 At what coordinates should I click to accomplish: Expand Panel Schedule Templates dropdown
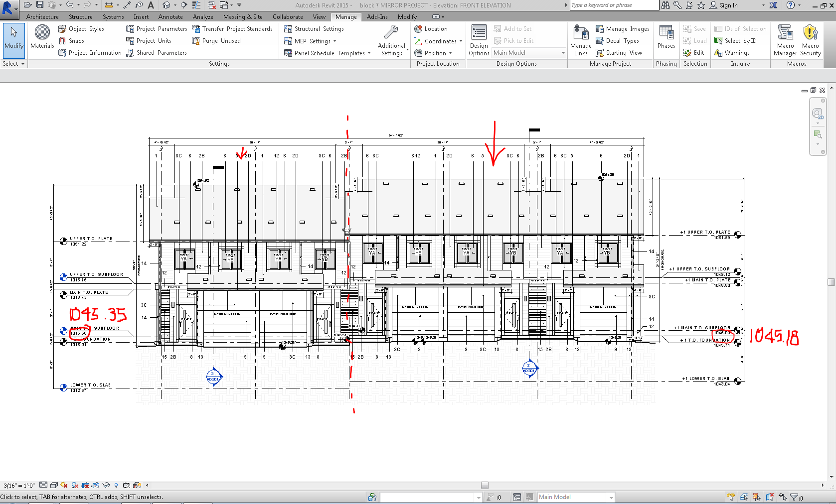coord(369,53)
